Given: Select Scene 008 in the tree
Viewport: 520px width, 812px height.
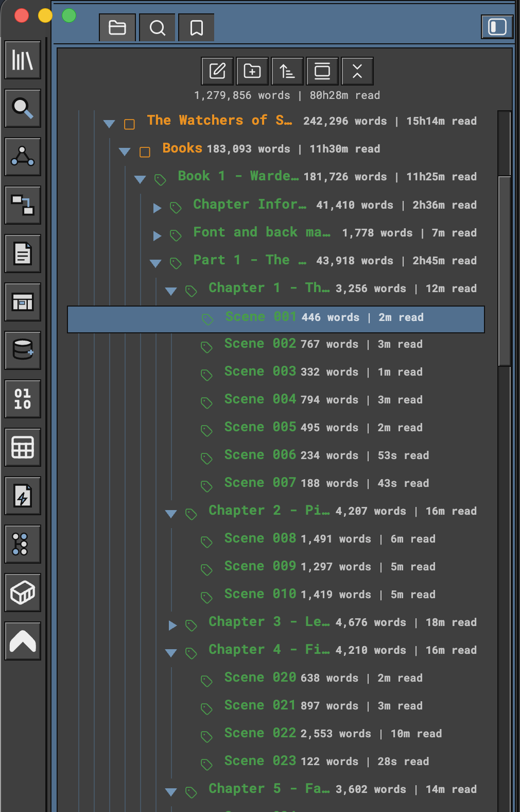Looking at the screenshot, I should 260,538.
